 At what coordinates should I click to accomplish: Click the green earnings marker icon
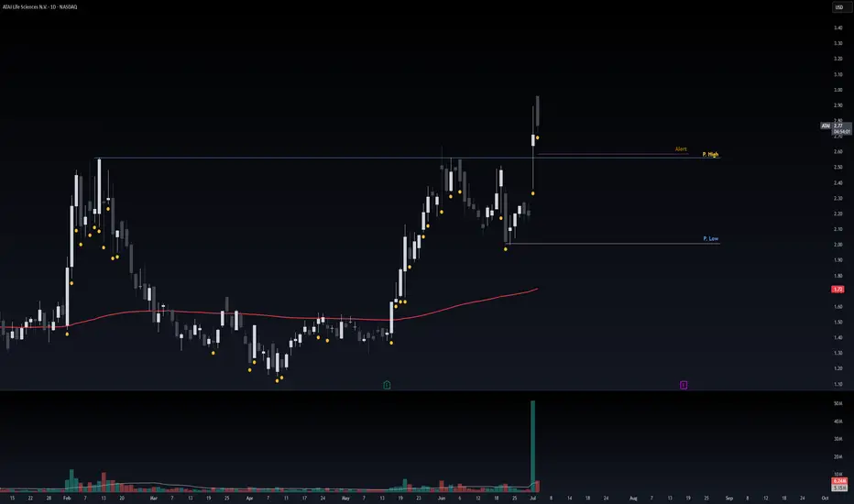pyautogui.click(x=387, y=385)
